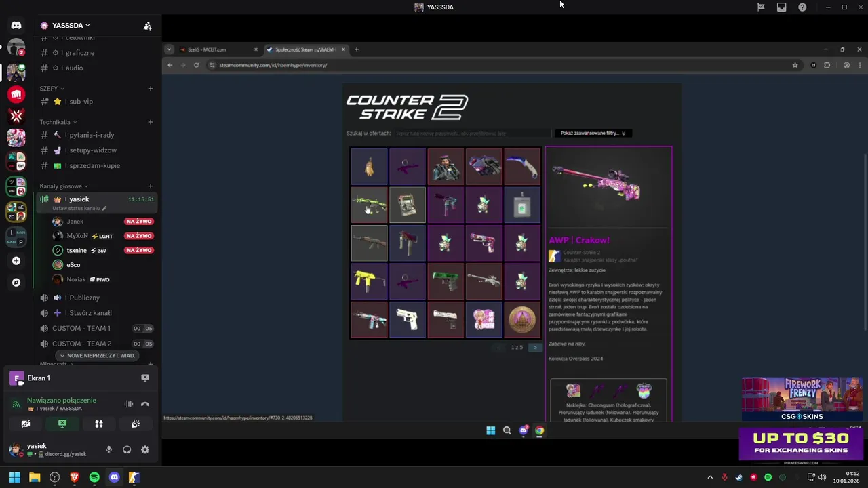Open the Valorant server icon

tap(16, 116)
